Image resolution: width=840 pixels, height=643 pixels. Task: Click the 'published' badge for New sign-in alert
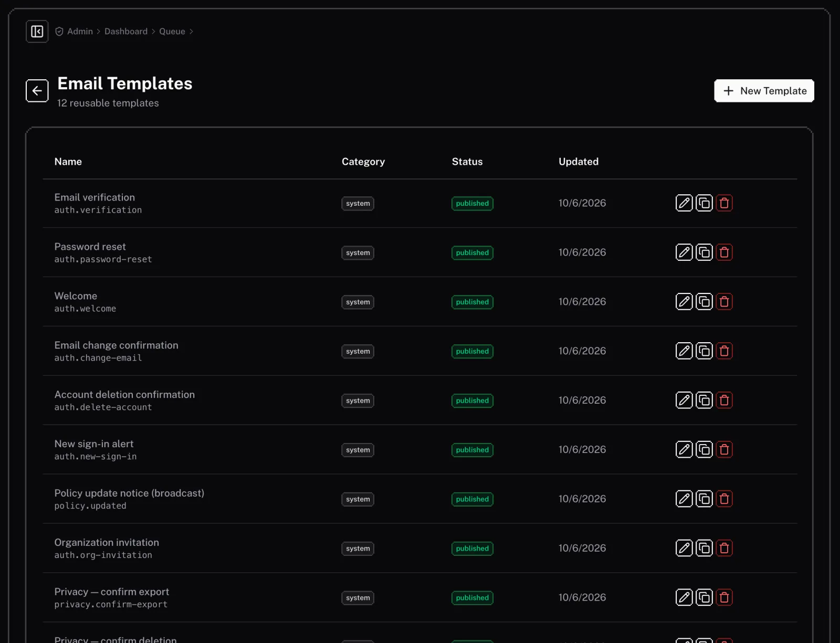coord(472,450)
